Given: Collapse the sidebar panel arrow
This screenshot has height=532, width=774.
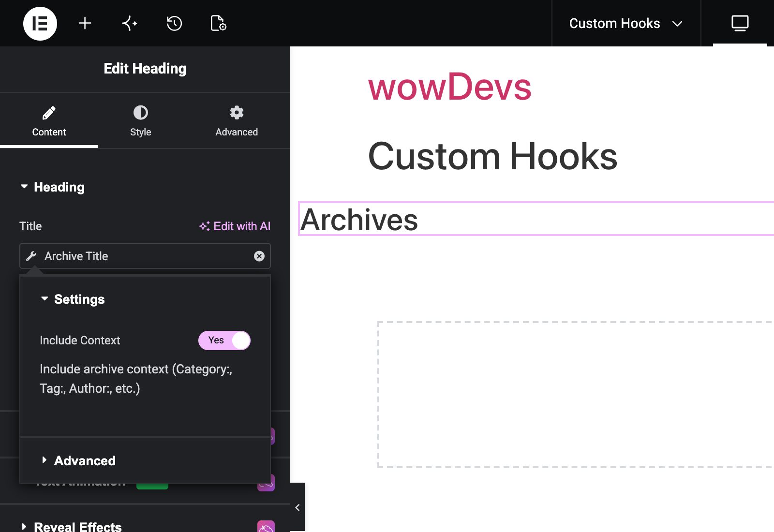Looking at the screenshot, I should pyautogui.click(x=298, y=507).
